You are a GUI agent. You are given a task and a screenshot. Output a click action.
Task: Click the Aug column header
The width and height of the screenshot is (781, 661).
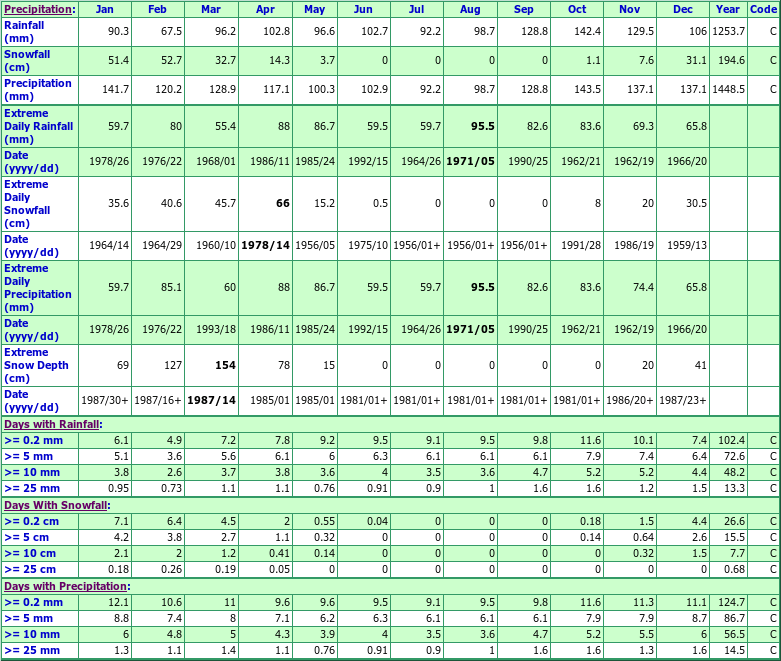point(471,9)
